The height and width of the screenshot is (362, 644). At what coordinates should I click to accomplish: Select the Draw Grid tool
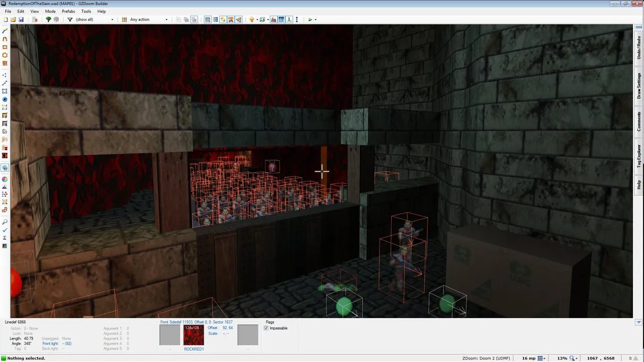coord(5,63)
